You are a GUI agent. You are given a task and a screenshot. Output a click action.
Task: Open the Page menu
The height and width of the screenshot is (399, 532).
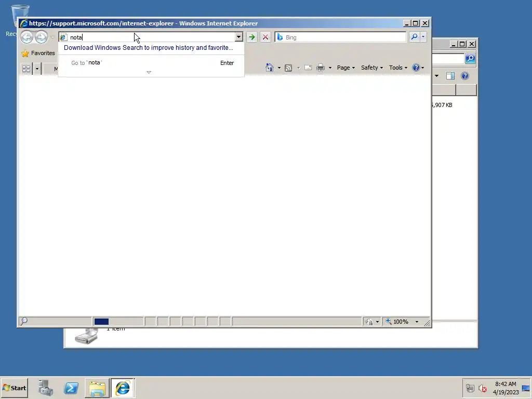pyautogui.click(x=345, y=68)
